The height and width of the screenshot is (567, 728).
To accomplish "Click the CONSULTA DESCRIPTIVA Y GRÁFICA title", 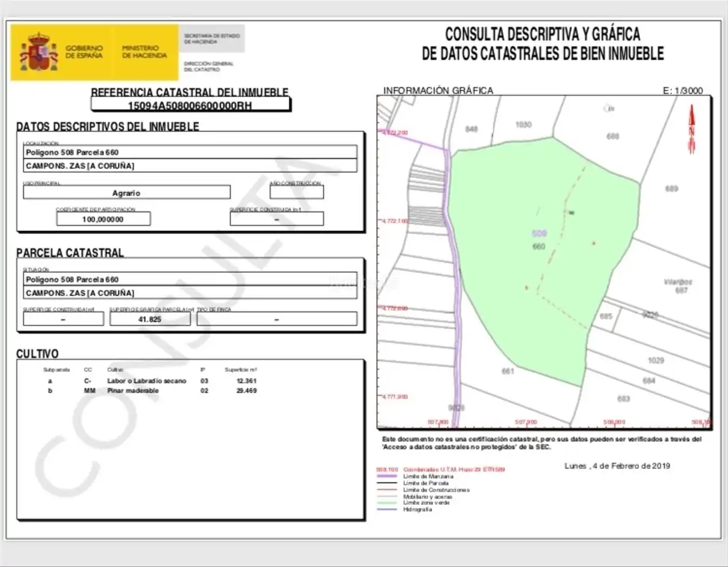I will click(x=543, y=34).
